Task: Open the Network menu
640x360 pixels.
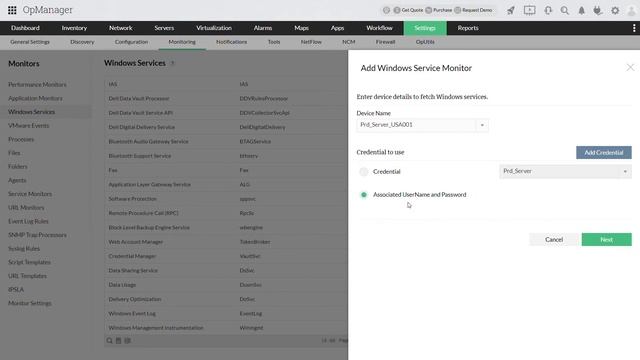Action: coord(120,28)
